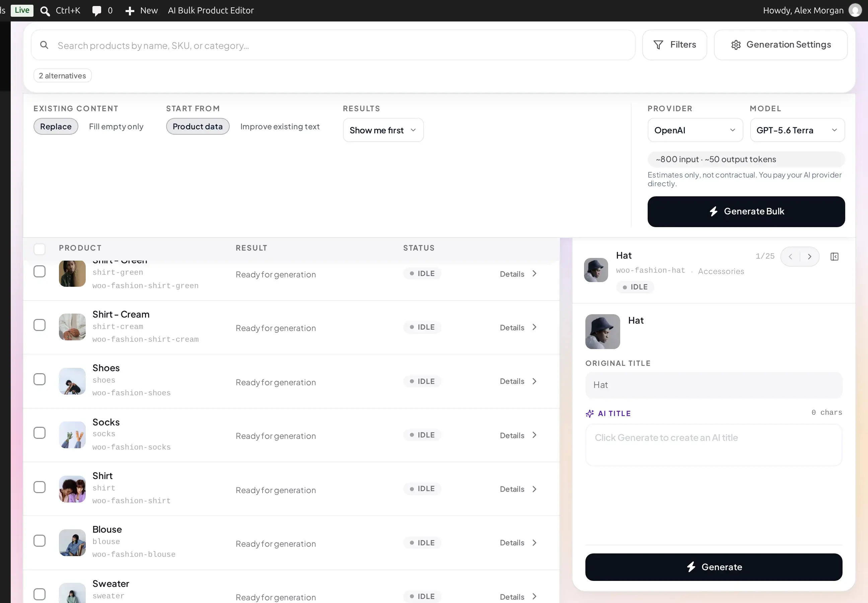
Task: Open the GPT-5.6 Terra model dropdown
Action: click(x=797, y=130)
